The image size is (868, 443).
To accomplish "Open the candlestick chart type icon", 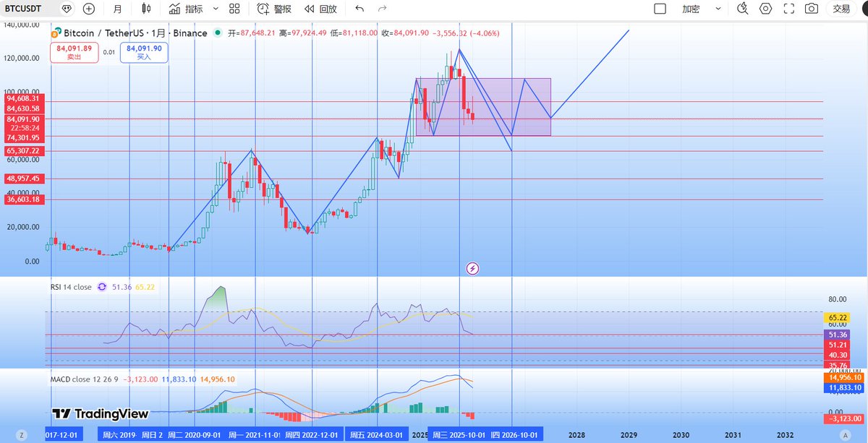I will [146, 9].
